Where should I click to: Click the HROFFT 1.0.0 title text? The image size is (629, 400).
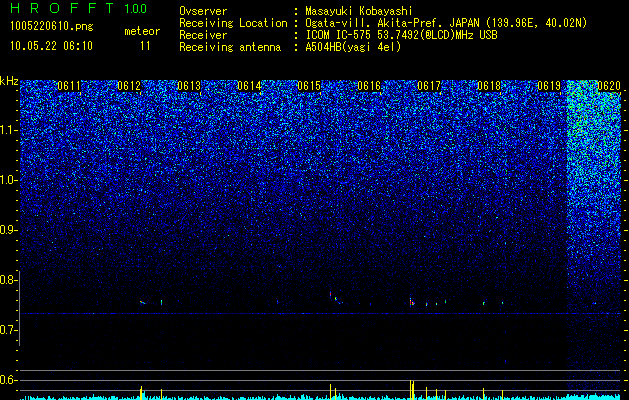pyautogui.click(x=79, y=8)
